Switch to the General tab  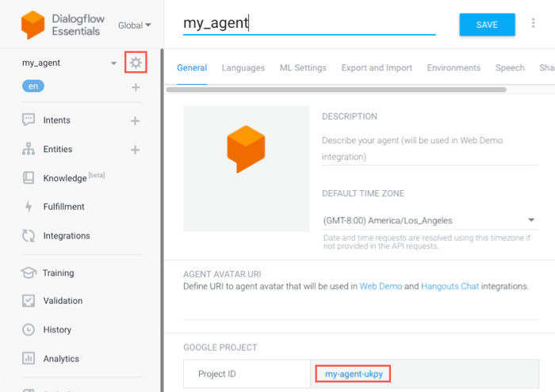(x=192, y=68)
